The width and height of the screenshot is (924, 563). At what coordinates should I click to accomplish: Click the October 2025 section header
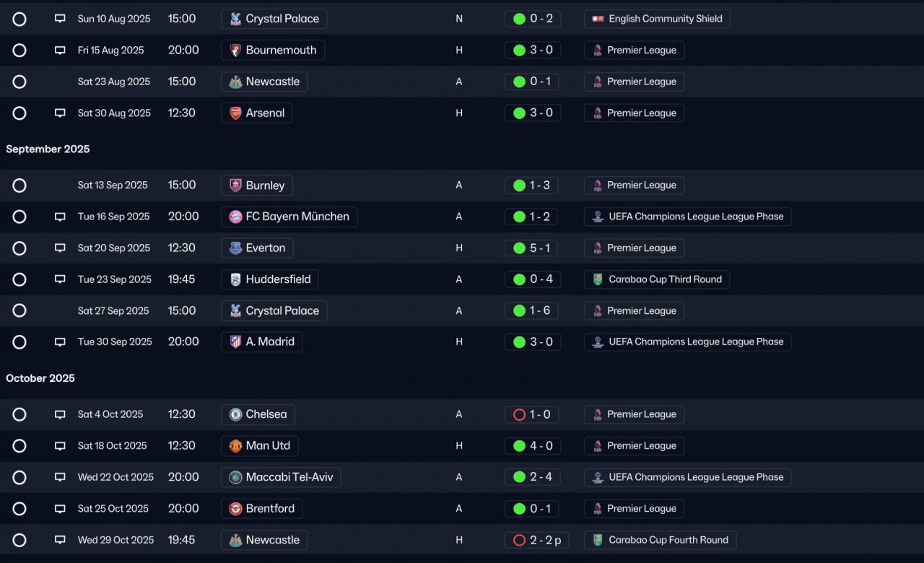point(40,378)
